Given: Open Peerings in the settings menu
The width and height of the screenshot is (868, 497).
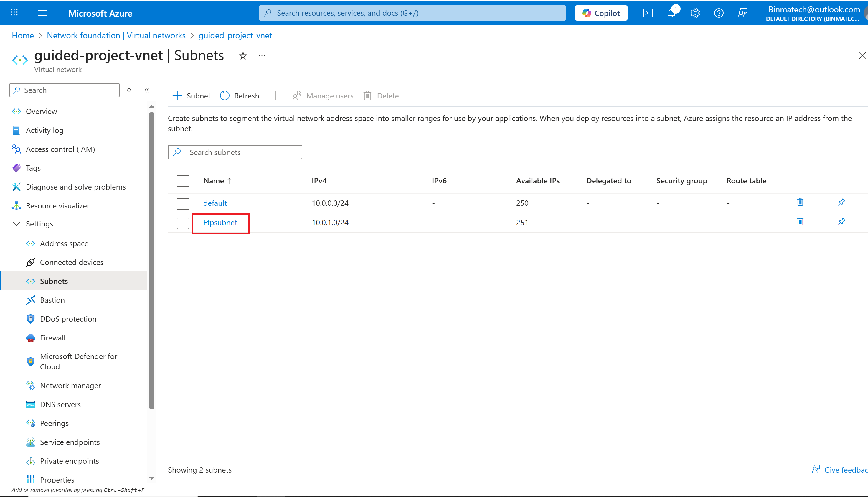Looking at the screenshot, I should coord(54,423).
